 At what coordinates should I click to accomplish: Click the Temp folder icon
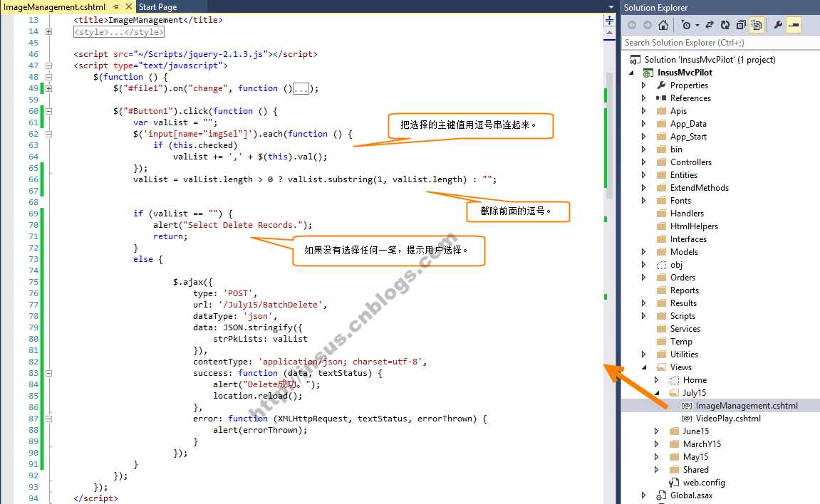661,342
